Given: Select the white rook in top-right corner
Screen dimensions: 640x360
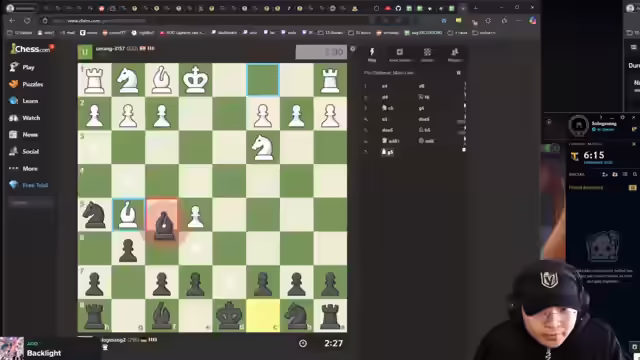Looking at the screenshot, I should coord(330,80).
